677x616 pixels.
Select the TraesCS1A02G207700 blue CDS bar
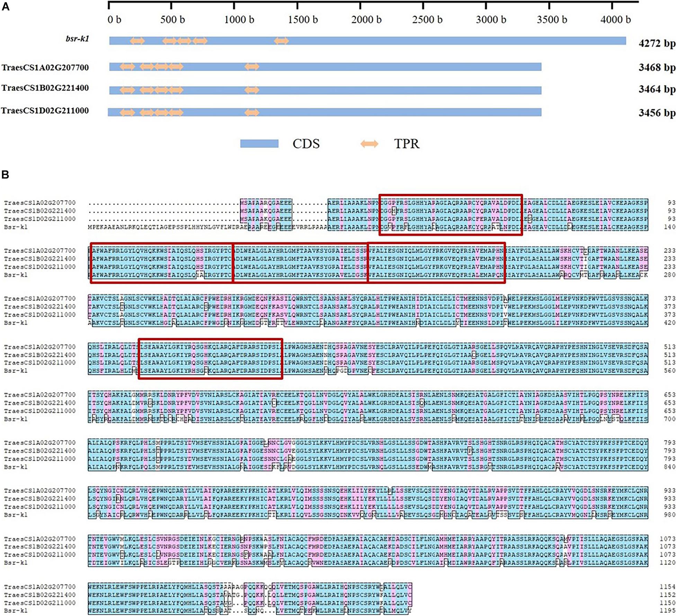(326, 67)
